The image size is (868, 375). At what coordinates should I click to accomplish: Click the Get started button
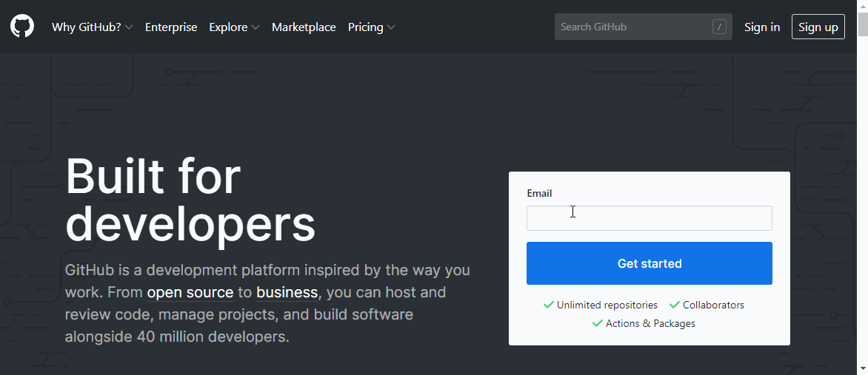650,263
